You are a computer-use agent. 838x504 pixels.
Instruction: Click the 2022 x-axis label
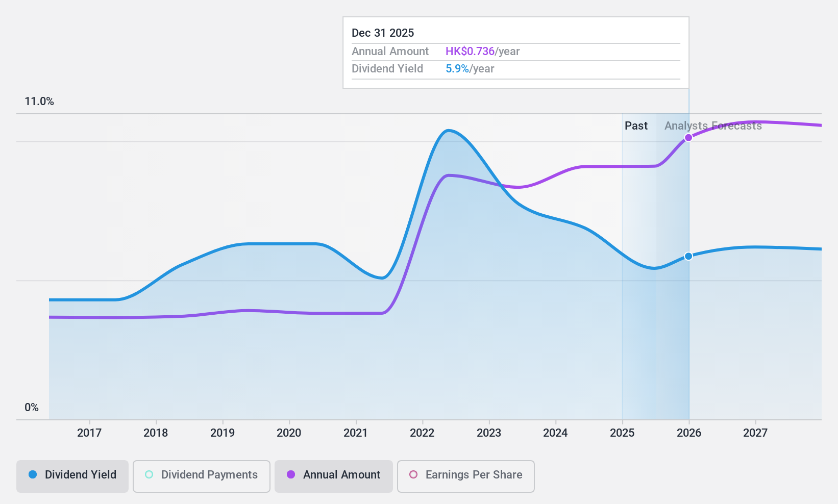(422, 433)
